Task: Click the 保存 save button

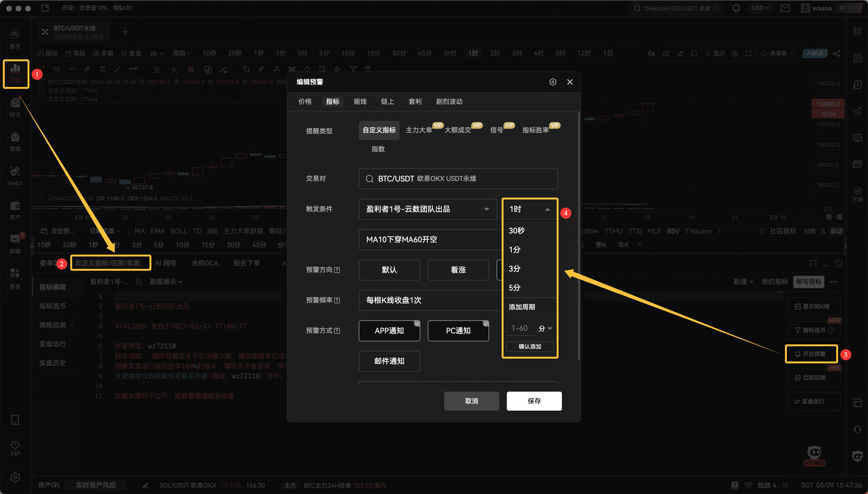Action: tap(534, 401)
